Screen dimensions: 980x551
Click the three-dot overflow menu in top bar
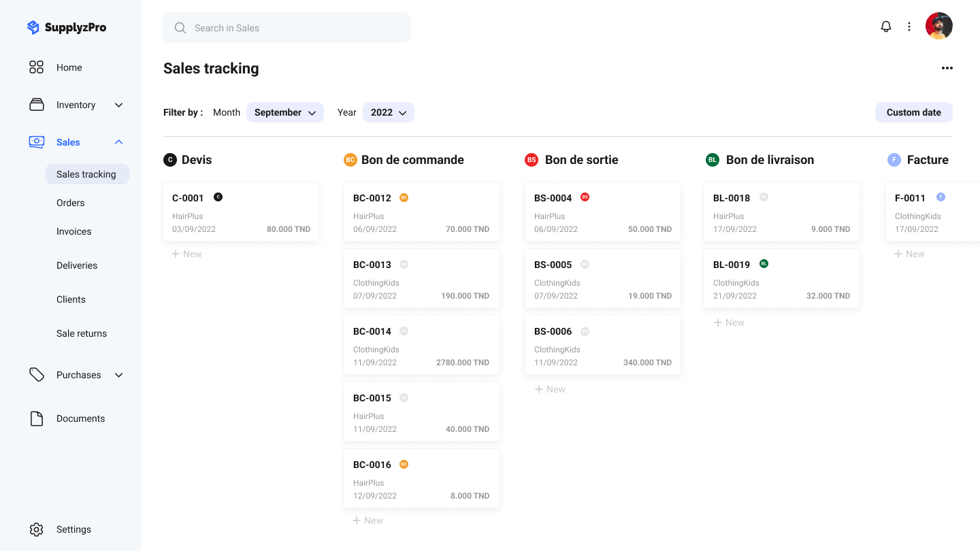(x=909, y=26)
